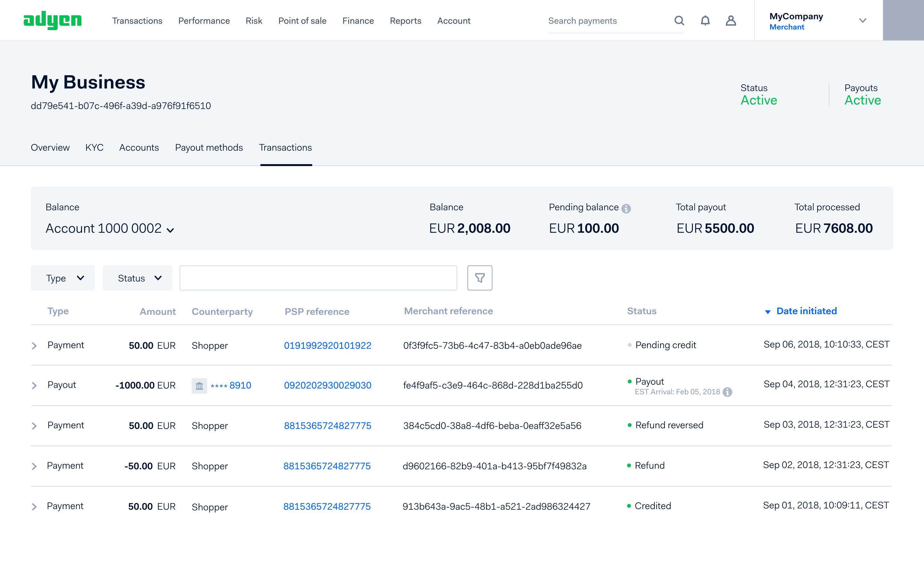Open PSP reference 0920202930029030
Screen dimensions: 924x561
(x=327, y=385)
